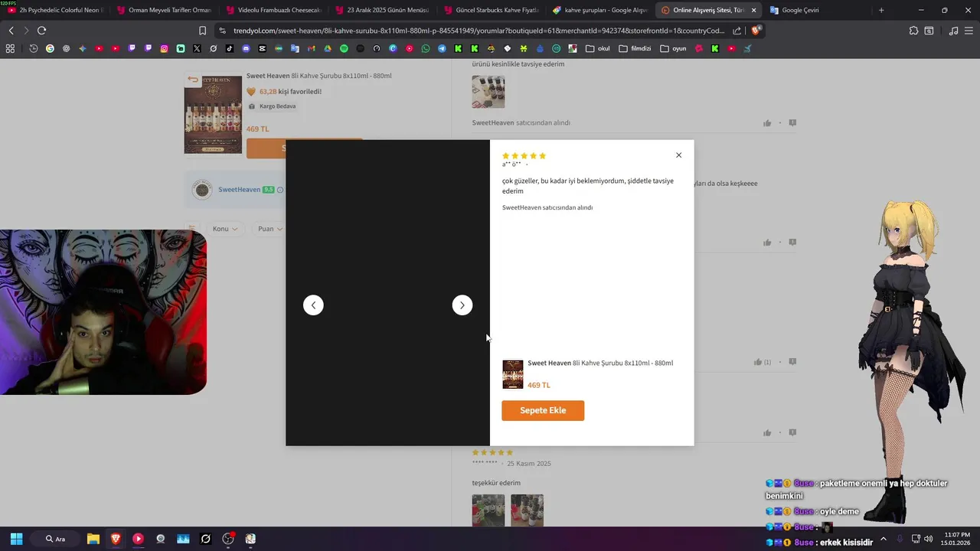Expand the Puan filter dropdown
The image size is (980, 551).
point(269,229)
